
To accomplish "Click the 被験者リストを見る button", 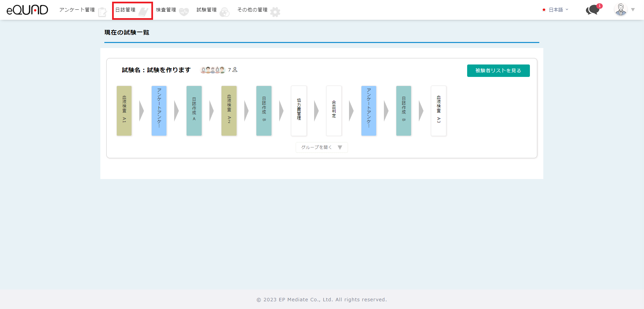I will click(x=498, y=71).
